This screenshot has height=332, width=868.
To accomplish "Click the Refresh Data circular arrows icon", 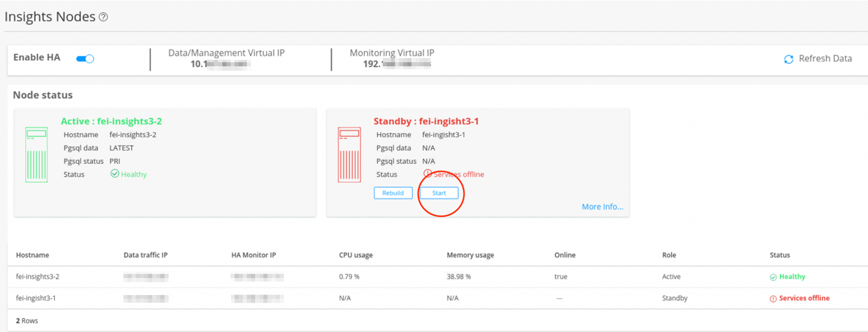I will (x=789, y=59).
